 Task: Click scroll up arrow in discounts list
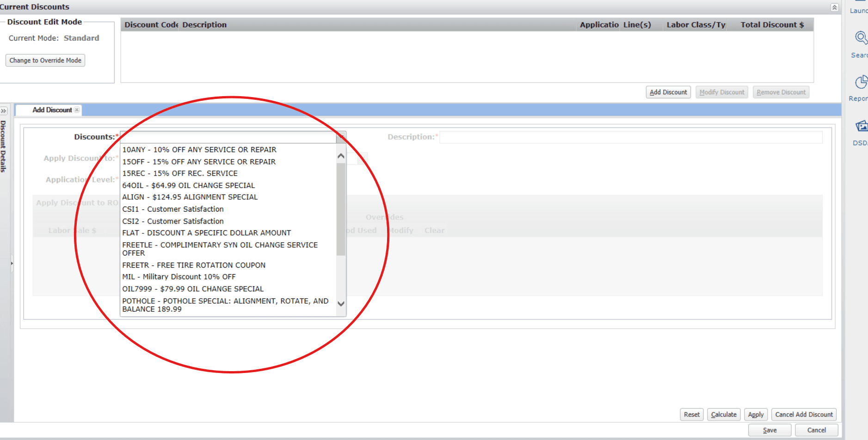tap(341, 156)
